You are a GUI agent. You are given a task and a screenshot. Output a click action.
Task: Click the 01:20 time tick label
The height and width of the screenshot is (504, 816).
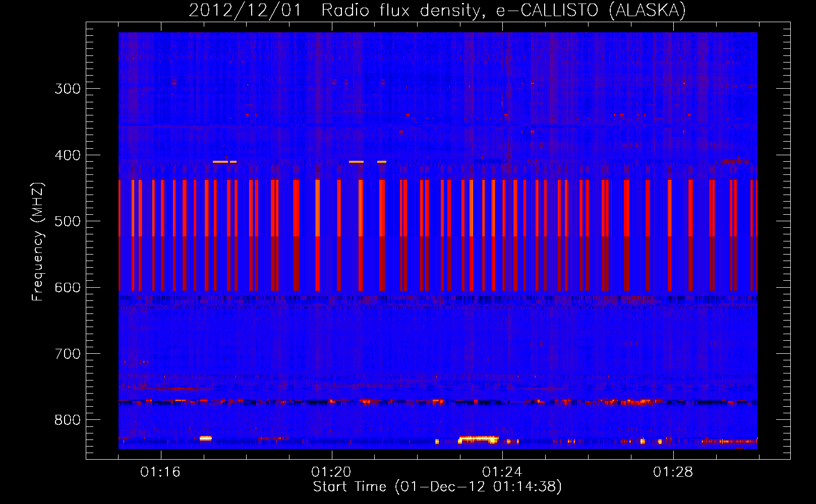tap(331, 472)
